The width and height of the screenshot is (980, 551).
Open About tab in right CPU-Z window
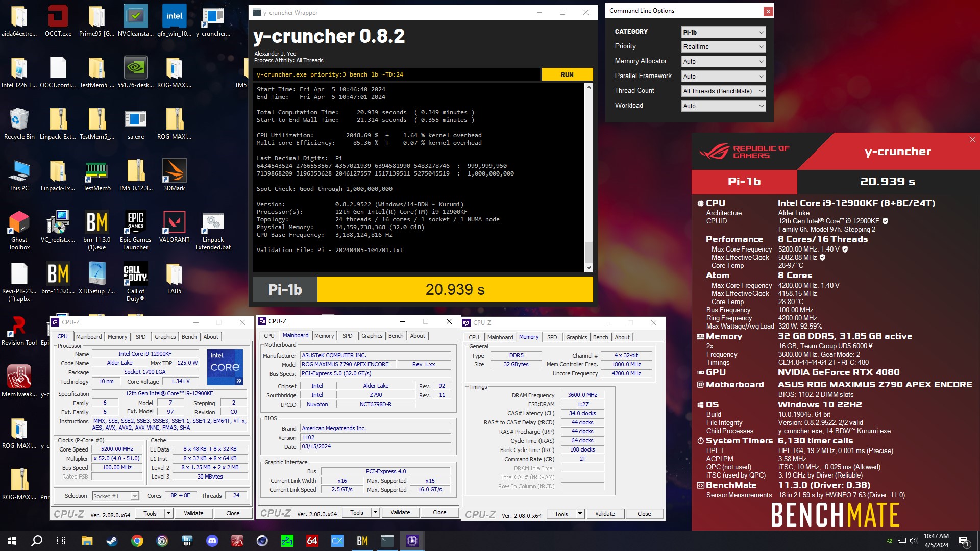point(622,337)
